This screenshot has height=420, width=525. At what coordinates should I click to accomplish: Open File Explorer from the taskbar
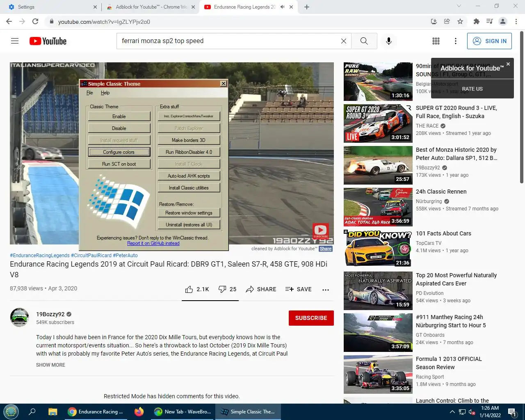pos(52,412)
